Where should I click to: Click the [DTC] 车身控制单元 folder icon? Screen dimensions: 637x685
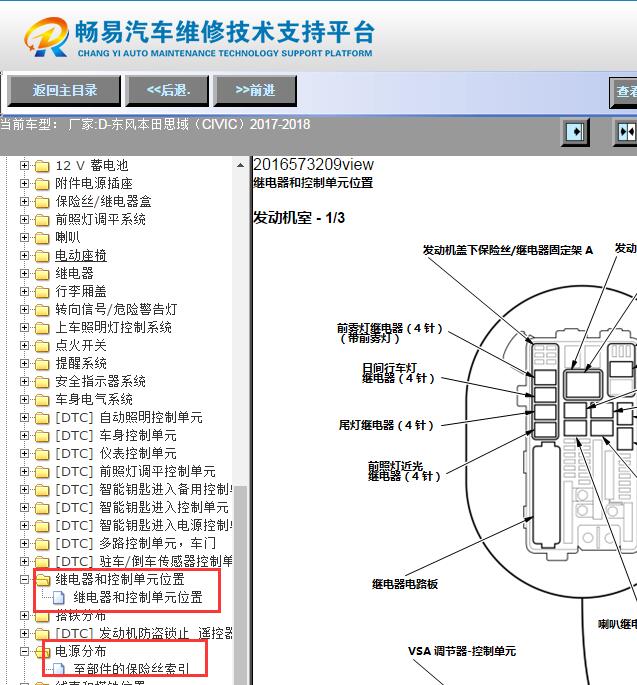coord(42,436)
